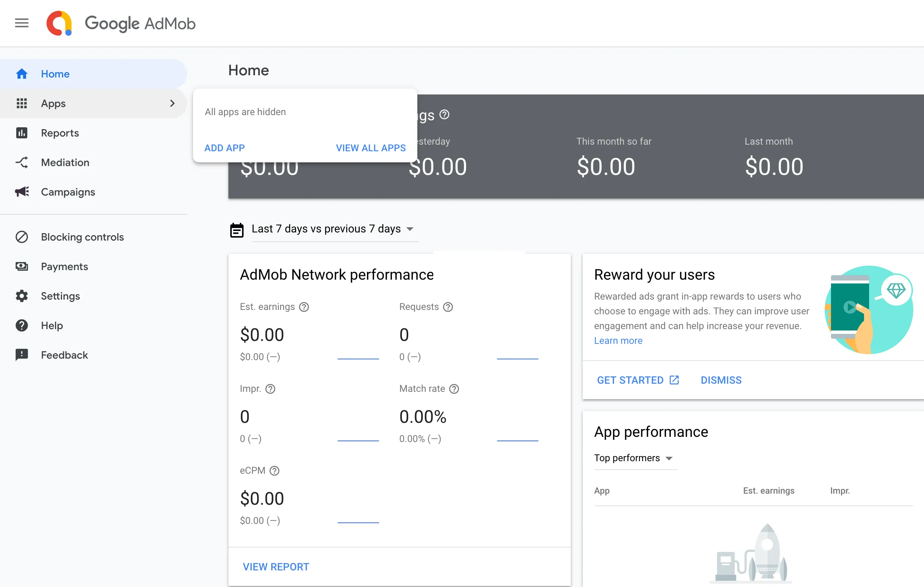
Task: Open the Apps section from sidebar
Action: tap(53, 103)
